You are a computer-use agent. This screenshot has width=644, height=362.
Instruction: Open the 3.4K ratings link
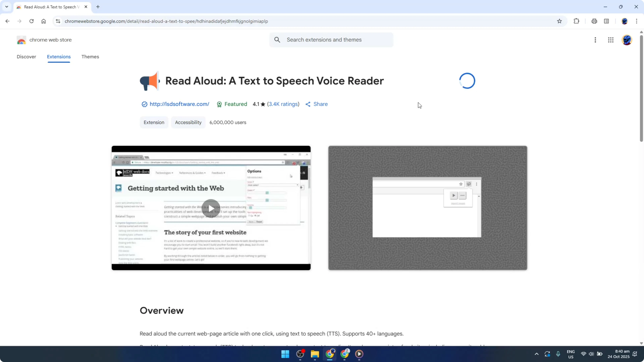click(283, 104)
